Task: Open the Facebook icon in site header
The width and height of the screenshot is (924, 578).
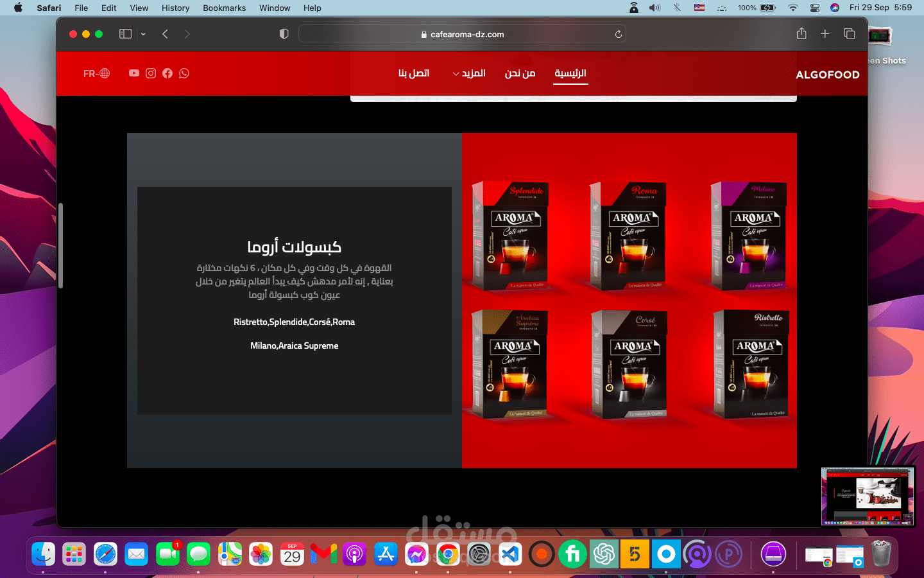Action: [x=167, y=73]
